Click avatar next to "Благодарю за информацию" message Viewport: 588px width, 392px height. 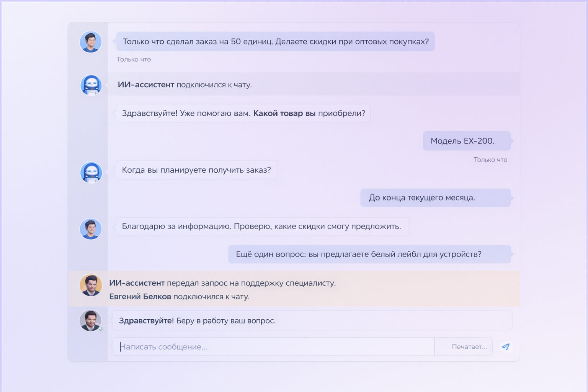pyautogui.click(x=91, y=229)
